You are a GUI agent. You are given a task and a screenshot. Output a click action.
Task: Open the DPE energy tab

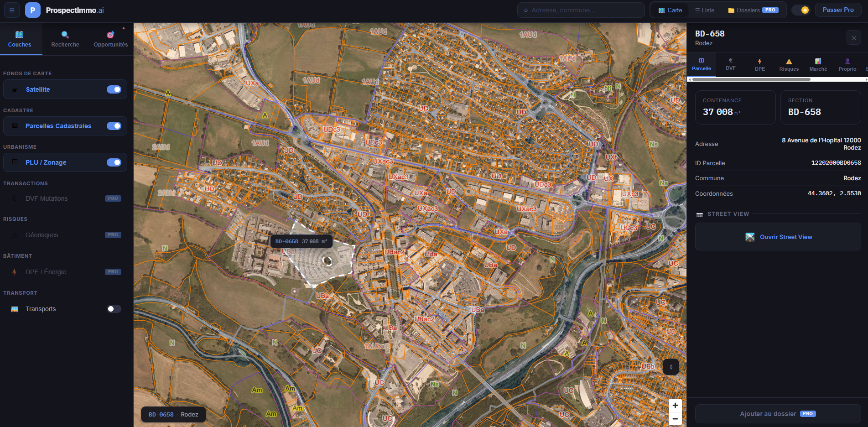coord(759,65)
